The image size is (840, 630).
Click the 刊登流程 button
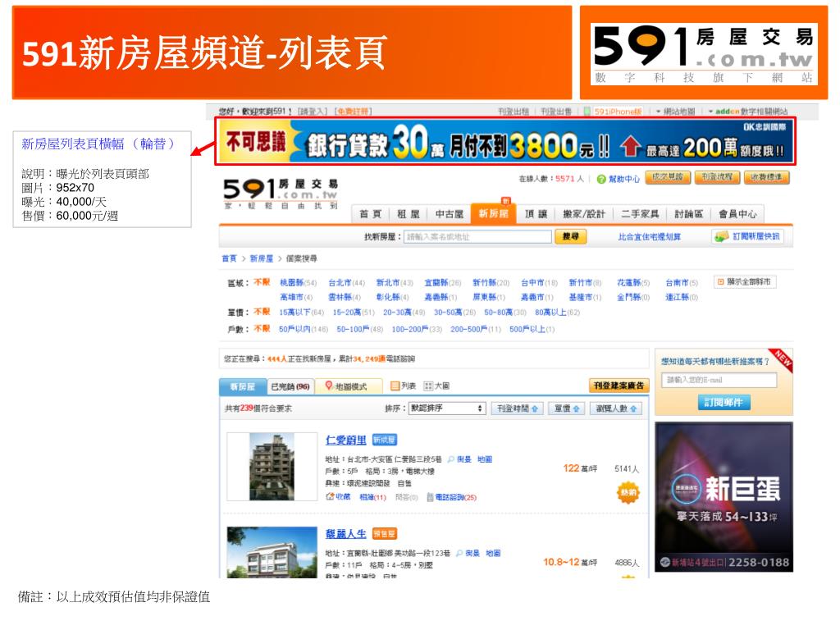tap(717, 177)
